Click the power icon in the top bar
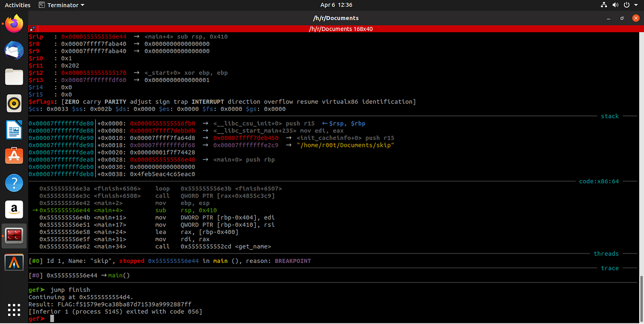The image size is (644, 324). (x=626, y=5)
